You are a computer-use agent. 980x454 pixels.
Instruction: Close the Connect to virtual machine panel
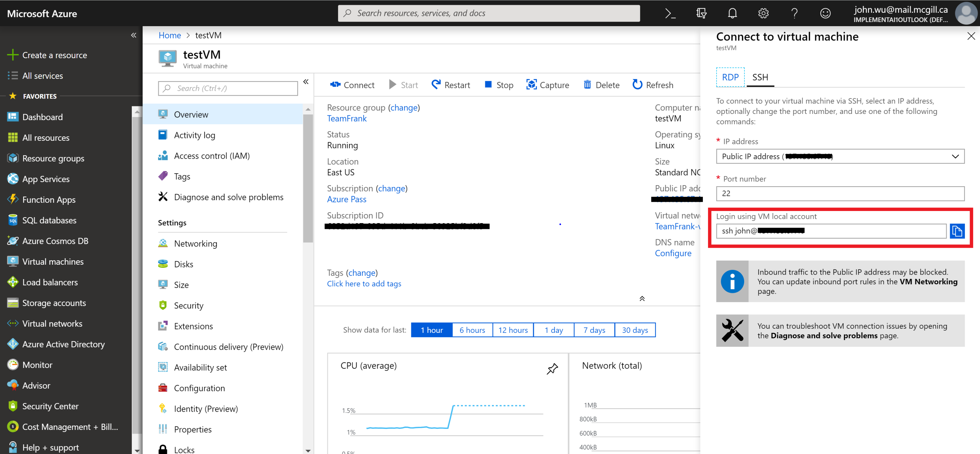click(971, 36)
